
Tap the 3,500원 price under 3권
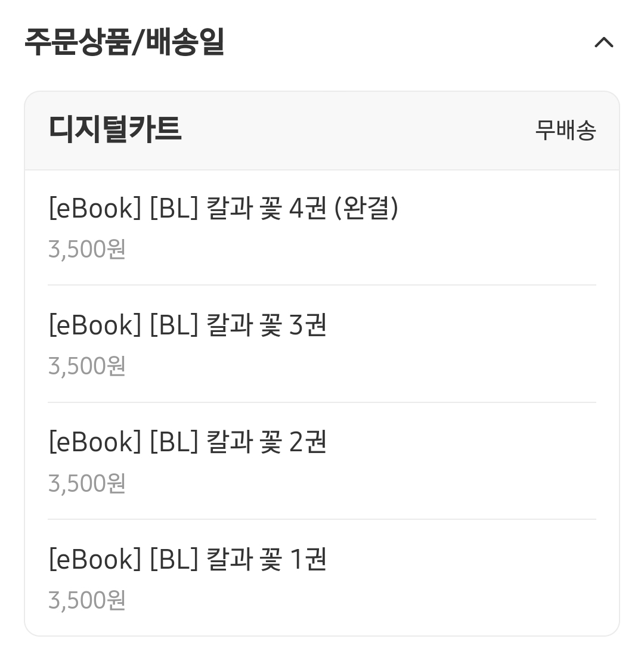point(87,365)
